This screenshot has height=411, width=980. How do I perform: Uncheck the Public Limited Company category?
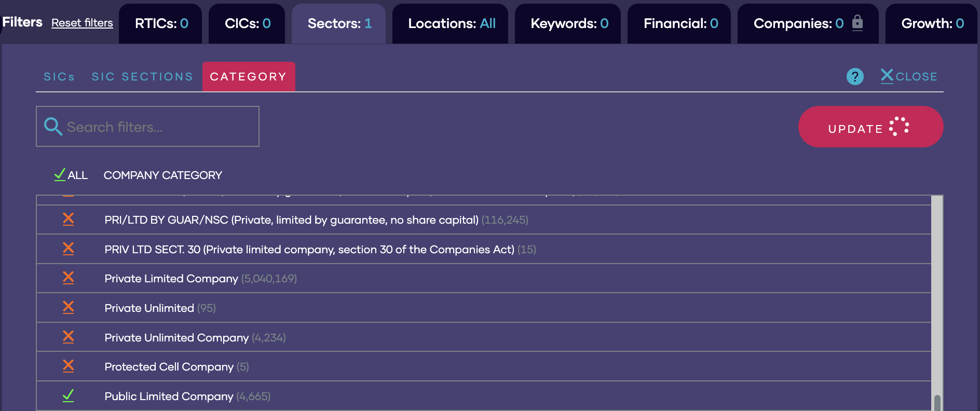[x=68, y=396]
